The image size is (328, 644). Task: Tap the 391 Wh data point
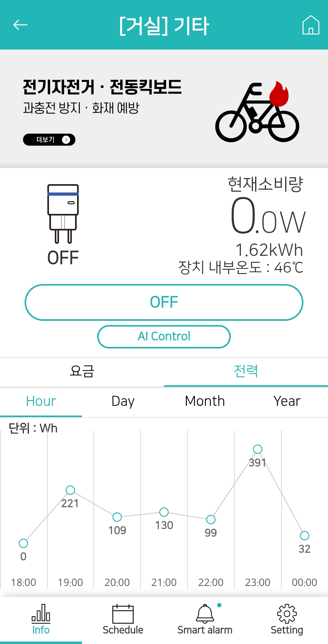tap(258, 449)
